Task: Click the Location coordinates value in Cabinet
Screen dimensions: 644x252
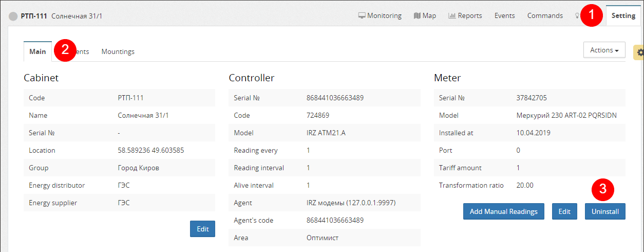Action: (x=150, y=151)
